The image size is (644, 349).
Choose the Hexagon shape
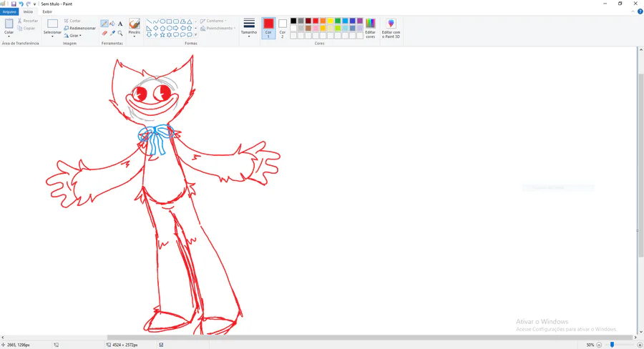(x=169, y=29)
